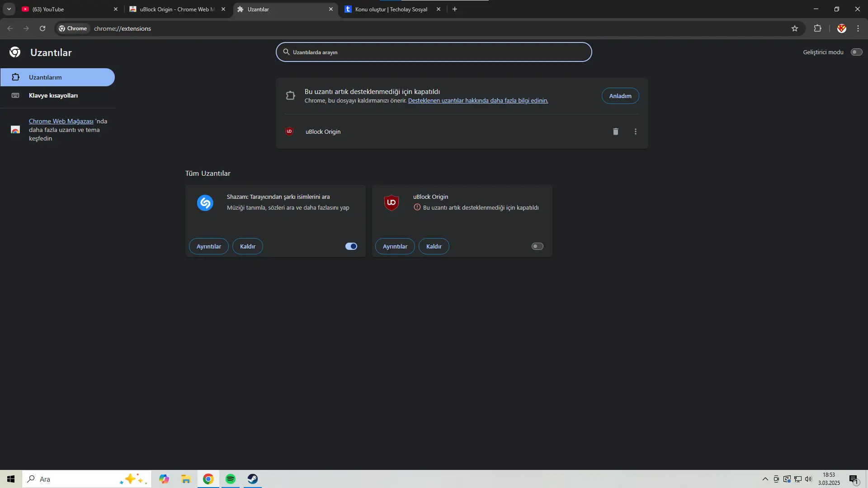Close the Uzantılar tab
The image size is (868, 488).
tap(331, 9)
